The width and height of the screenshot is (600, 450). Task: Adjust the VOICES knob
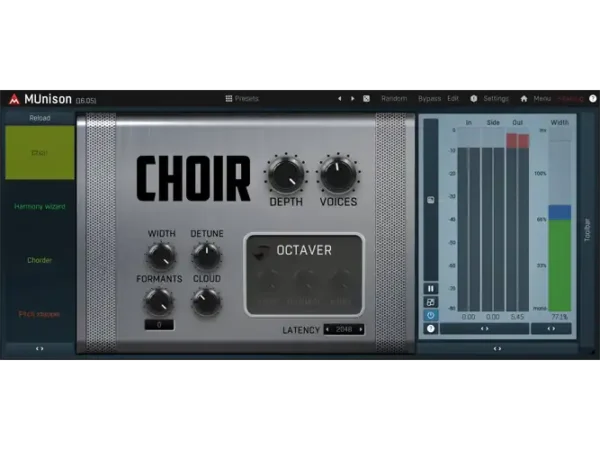tap(338, 174)
